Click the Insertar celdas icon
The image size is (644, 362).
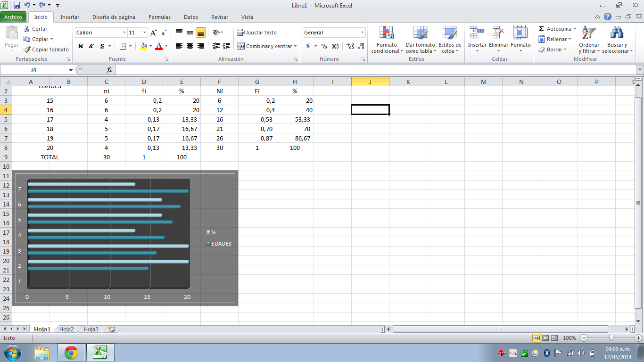click(x=477, y=33)
